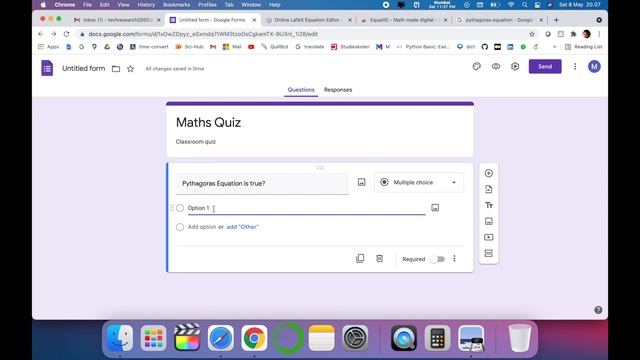Select Option 1 radio button
The image size is (640, 360).
[180, 208]
